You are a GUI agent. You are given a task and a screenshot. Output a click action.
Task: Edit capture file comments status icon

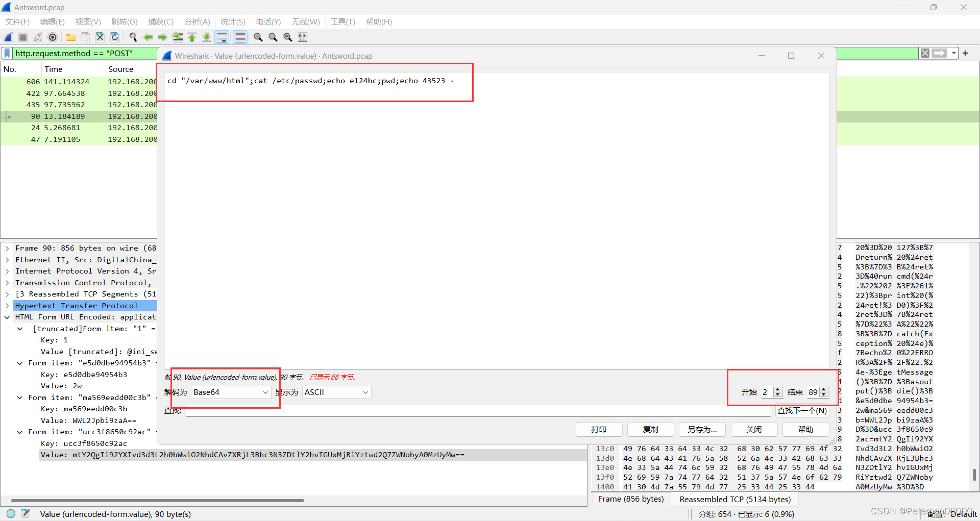click(26, 514)
